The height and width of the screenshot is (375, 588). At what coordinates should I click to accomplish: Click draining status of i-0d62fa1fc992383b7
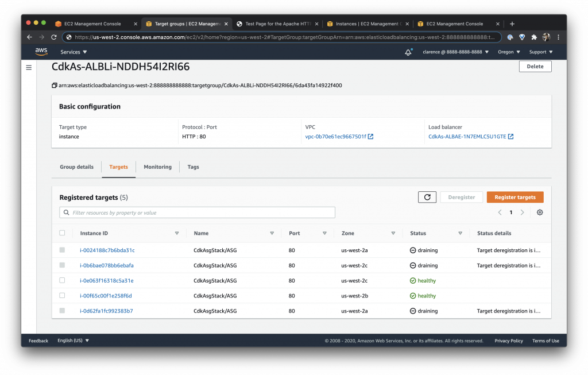point(424,311)
